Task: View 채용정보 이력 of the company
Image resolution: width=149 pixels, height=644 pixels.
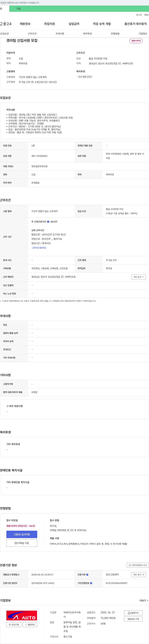Action: click(133, 619)
